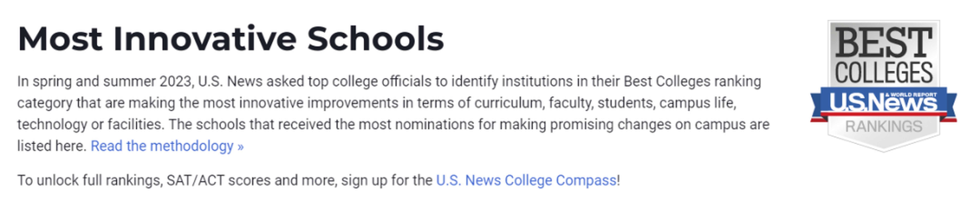This screenshot has width=980, height=202.
Task: Open the Read the methodology link
Action: tap(167, 146)
